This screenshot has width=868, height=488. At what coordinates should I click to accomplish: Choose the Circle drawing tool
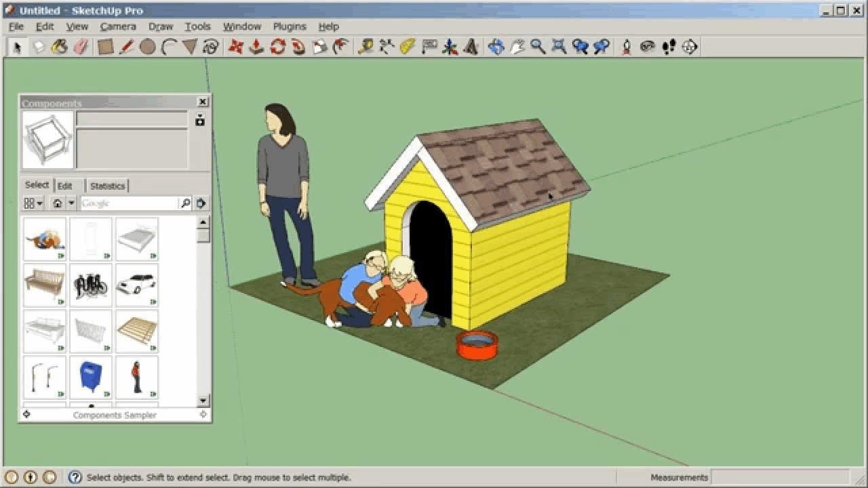click(147, 47)
